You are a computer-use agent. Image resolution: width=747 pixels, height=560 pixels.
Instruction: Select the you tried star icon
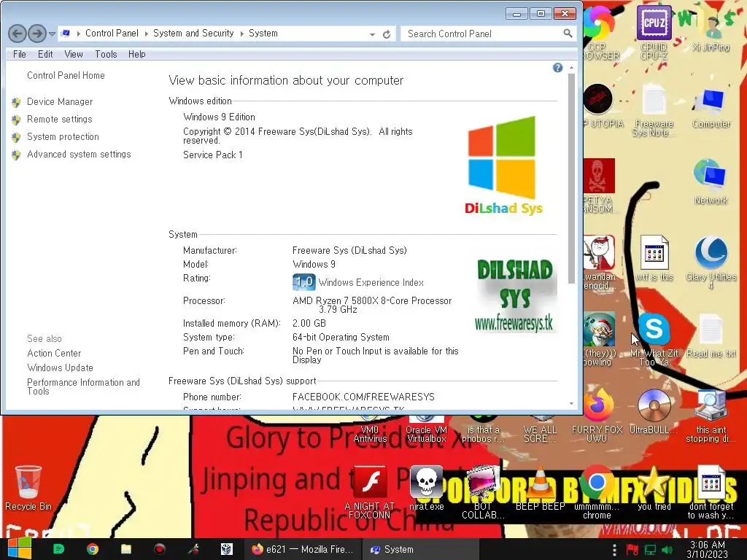pyautogui.click(x=654, y=488)
